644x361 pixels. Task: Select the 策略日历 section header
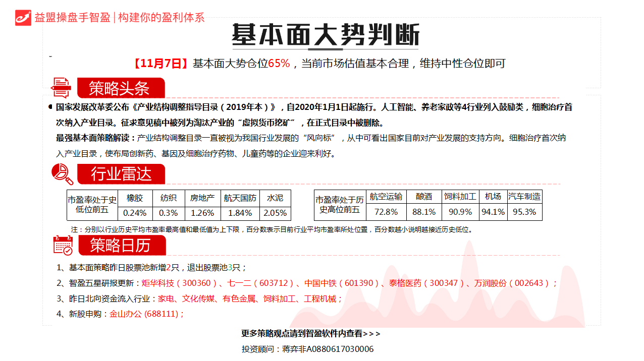click(121, 246)
